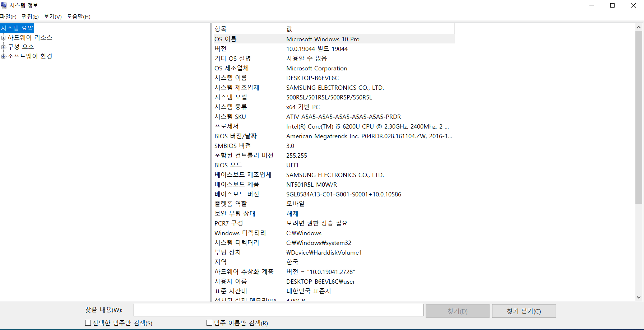Maximize the 시스템 정보 window
The width and height of the screenshot is (644, 330).
click(612, 5)
